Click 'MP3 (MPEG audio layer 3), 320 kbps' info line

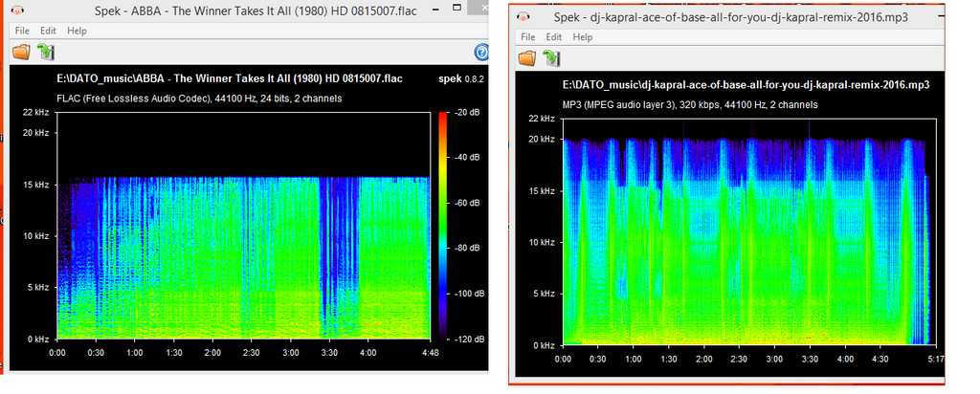(x=690, y=105)
